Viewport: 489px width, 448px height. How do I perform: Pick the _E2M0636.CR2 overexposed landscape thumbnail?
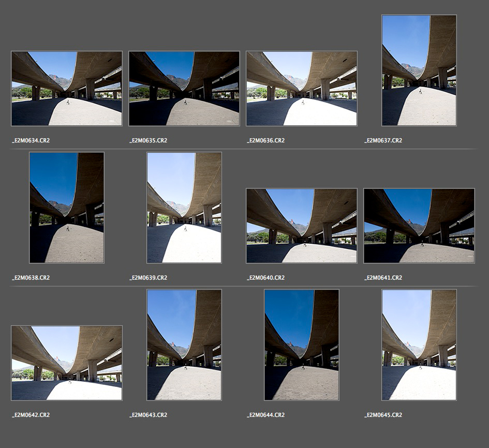click(302, 89)
